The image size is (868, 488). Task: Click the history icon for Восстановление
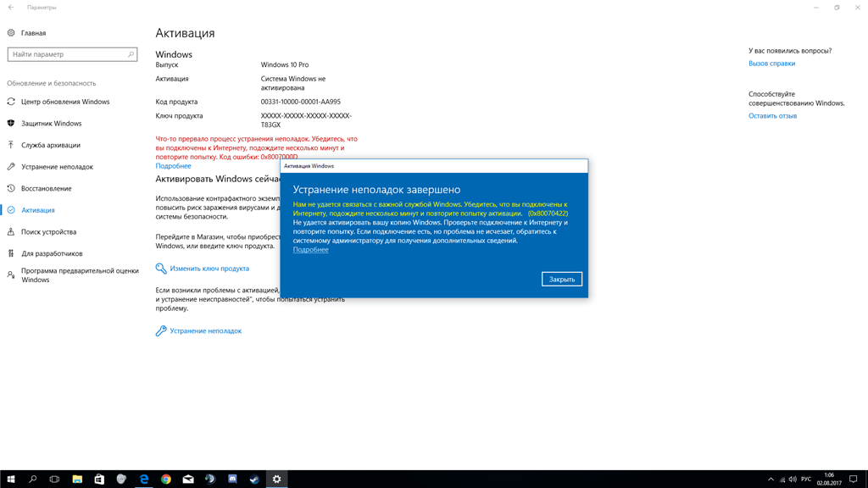point(11,189)
